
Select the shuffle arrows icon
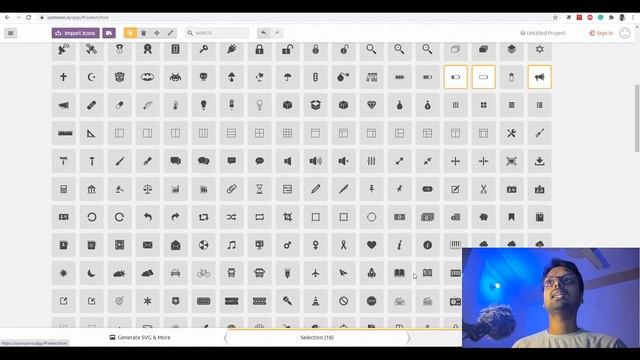[231, 217]
